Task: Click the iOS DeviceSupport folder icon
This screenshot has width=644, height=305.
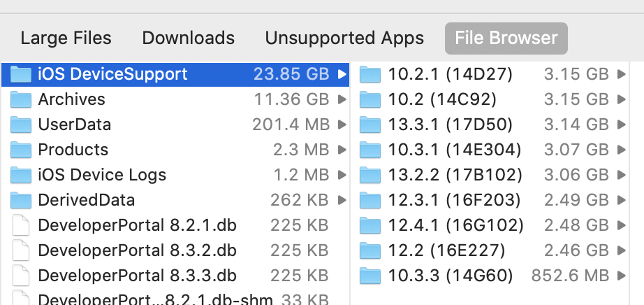Action: click(x=22, y=74)
